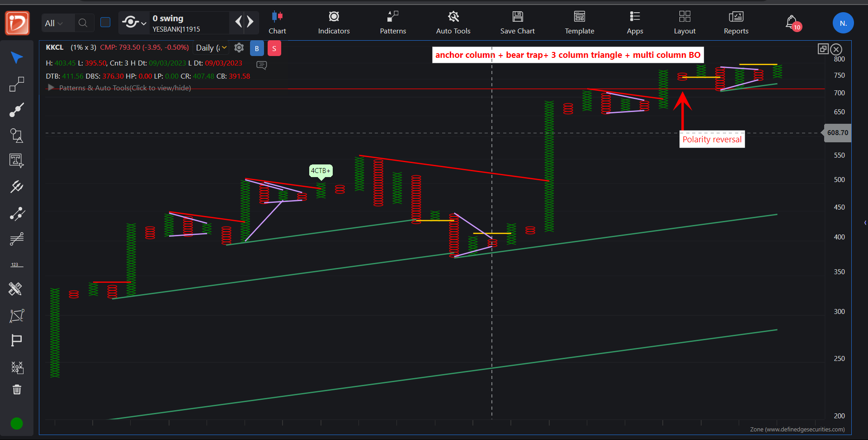868x440 pixels.
Task: Select the shapes drawing tool
Action: tap(17, 136)
